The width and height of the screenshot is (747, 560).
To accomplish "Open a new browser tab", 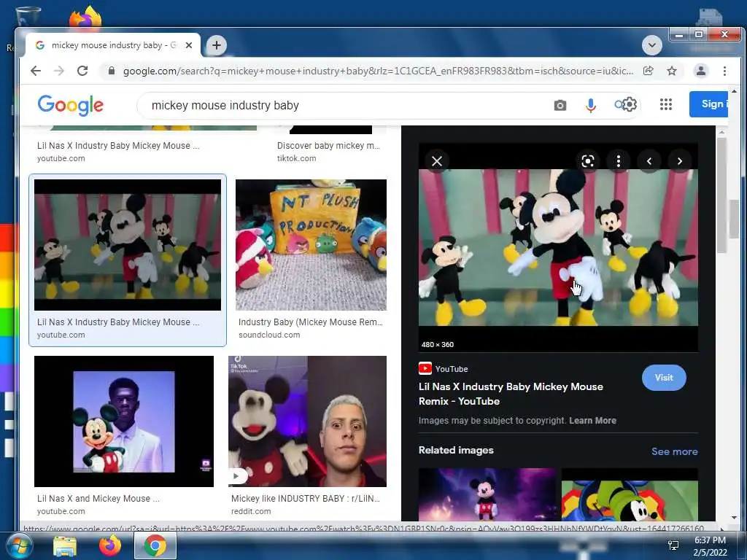I will tap(216, 45).
